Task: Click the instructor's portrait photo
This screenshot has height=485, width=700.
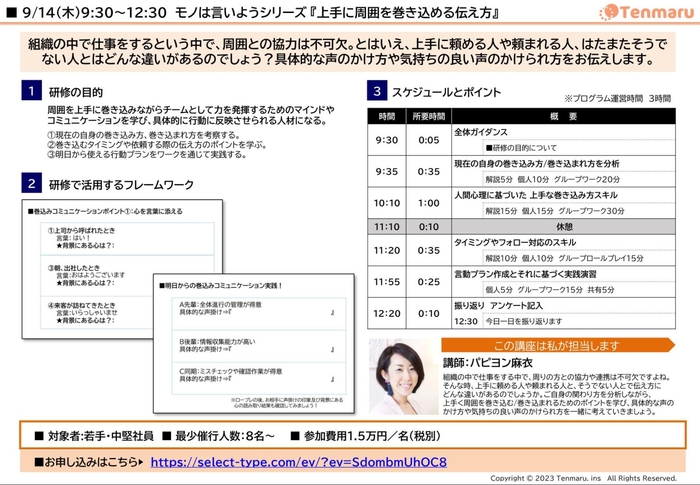Action: pos(404,376)
